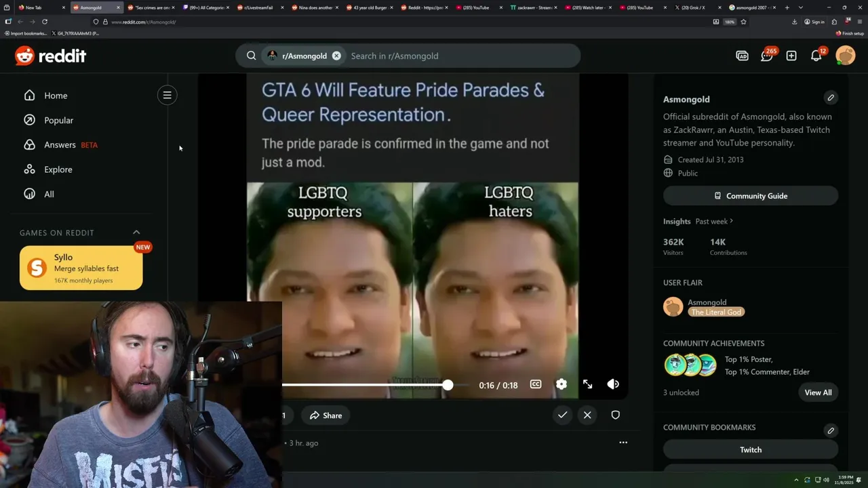
Task: Click the search magnifier icon
Action: point(252,56)
